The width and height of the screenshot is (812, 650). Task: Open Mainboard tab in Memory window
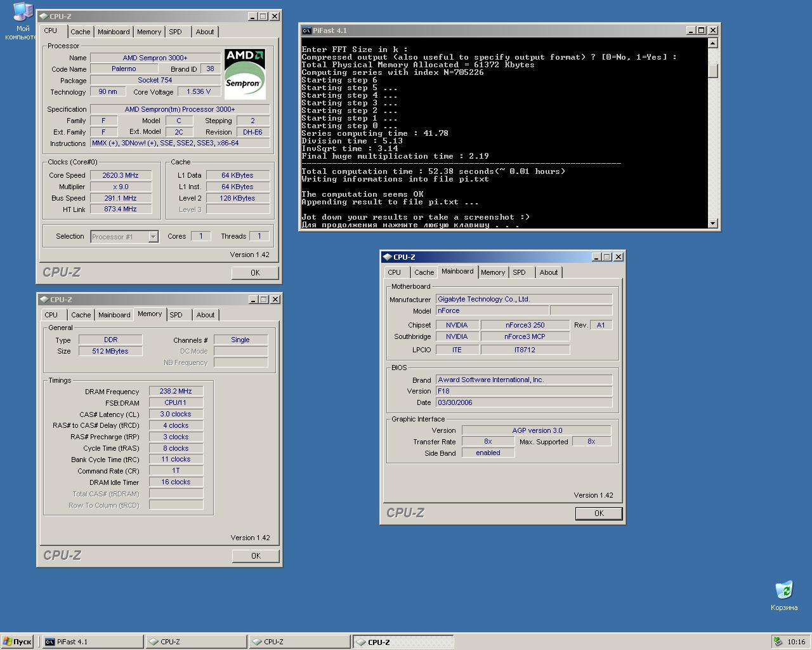click(x=114, y=315)
